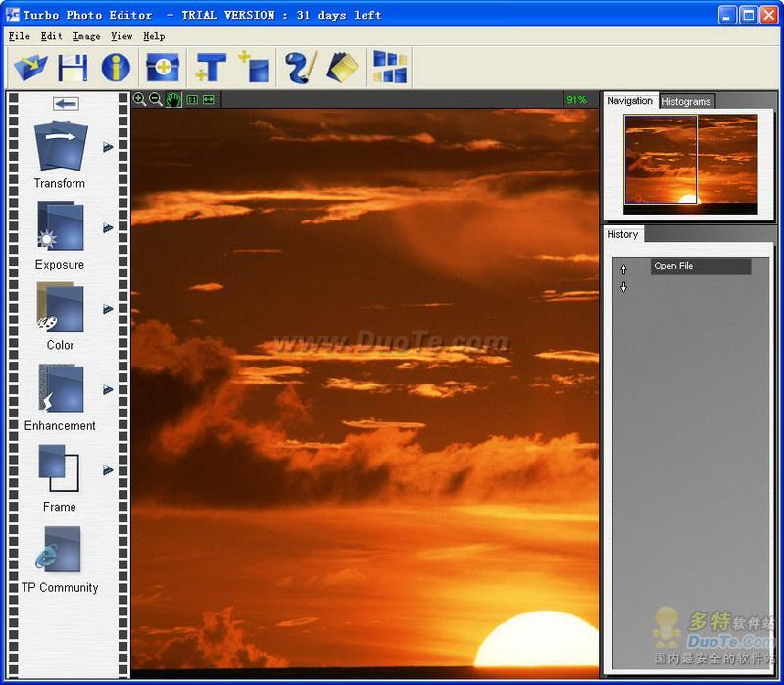The width and height of the screenshot is (784, 685).
Task: Click the navigation preview thumbnail
Action: (690, 164)
